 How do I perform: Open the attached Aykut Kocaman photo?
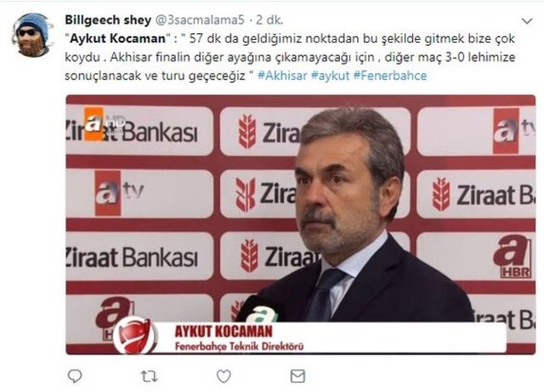pyautogui.click(x=300, y=224)
